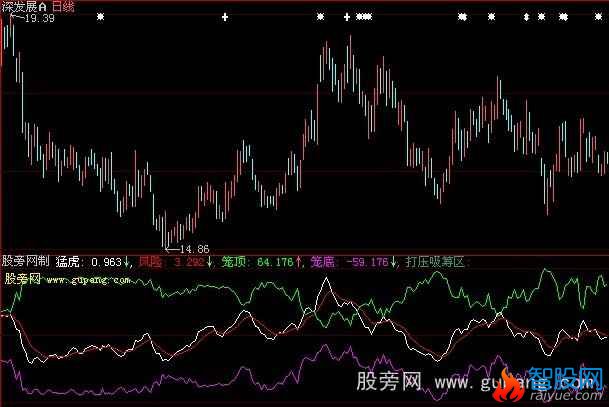Click the 打压吸筹区 label
609x407 pixels.
tap(435, 262)
